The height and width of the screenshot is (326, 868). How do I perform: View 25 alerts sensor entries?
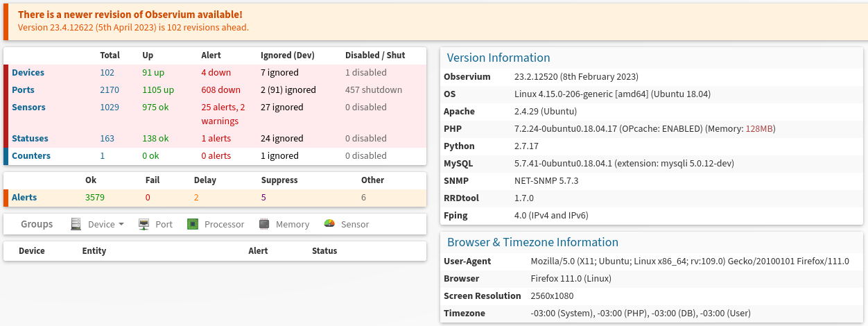click(x=223, y=114)
